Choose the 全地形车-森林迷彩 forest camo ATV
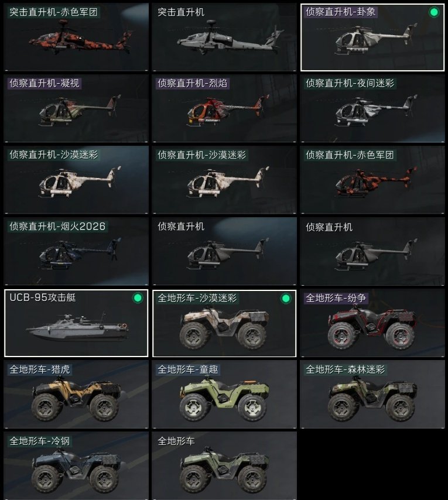448x500 pixels. pos(372,395)
